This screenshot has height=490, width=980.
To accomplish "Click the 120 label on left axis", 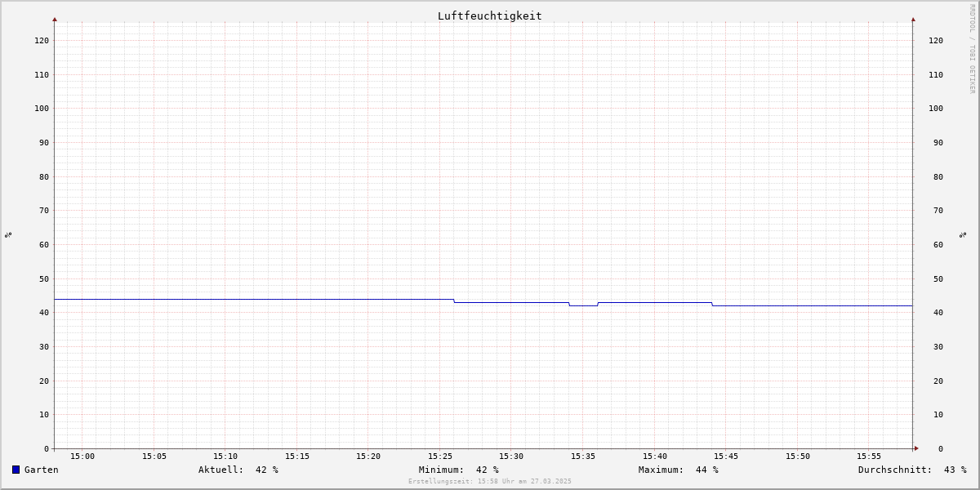I will [42, 40].
